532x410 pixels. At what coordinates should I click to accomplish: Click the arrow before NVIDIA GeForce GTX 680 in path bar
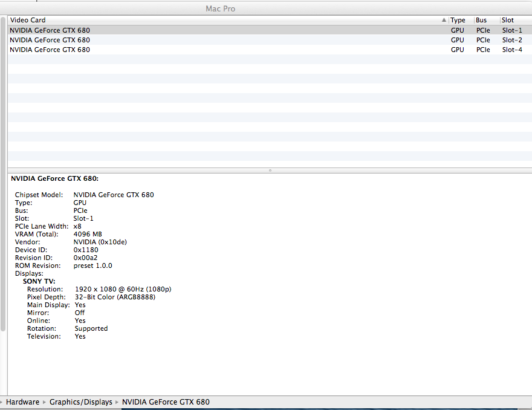(x=117, y=402)
